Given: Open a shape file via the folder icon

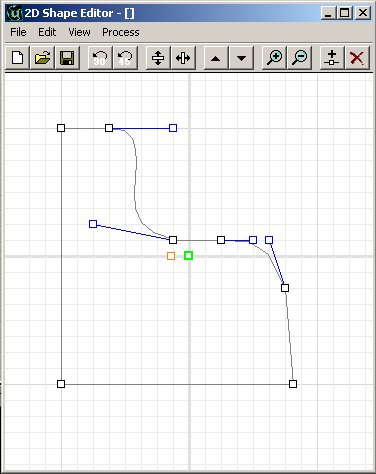Looking at the screenshot, I should click(42, 58).
